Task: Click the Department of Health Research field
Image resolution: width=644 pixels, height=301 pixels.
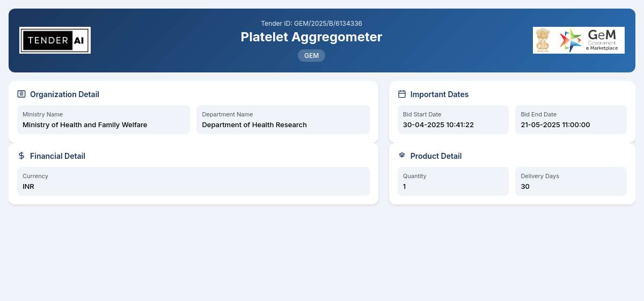Action: coord(283,120)
